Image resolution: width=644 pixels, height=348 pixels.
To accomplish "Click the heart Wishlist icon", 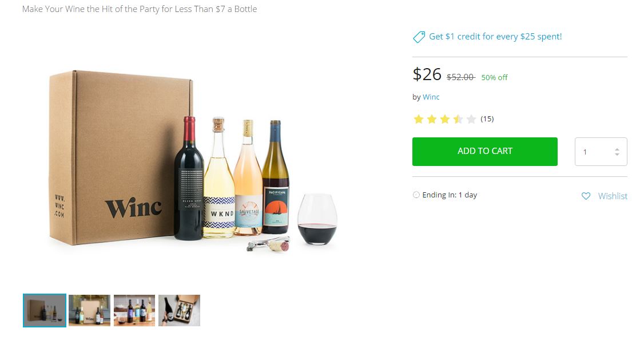I will tap(586, 196).
